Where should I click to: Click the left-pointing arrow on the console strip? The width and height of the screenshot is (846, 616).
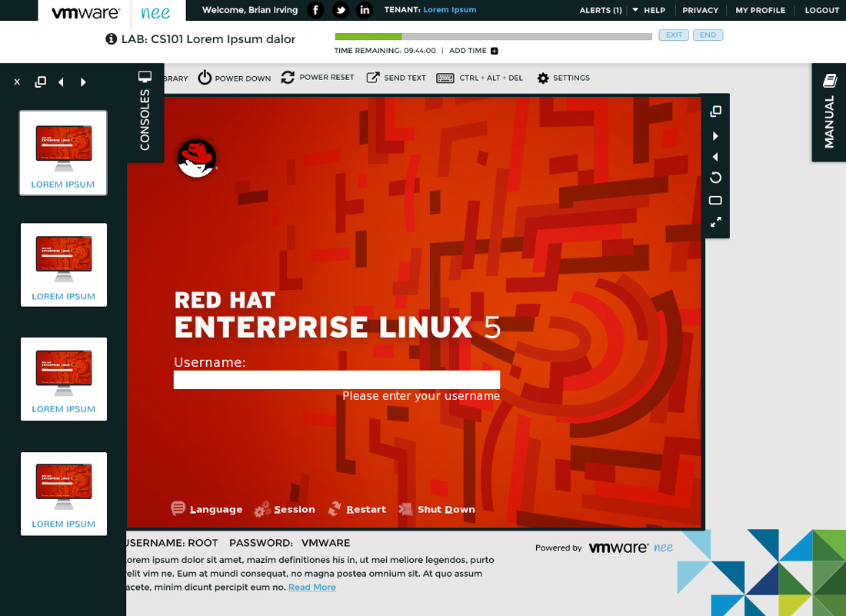(x=715, y=157)
